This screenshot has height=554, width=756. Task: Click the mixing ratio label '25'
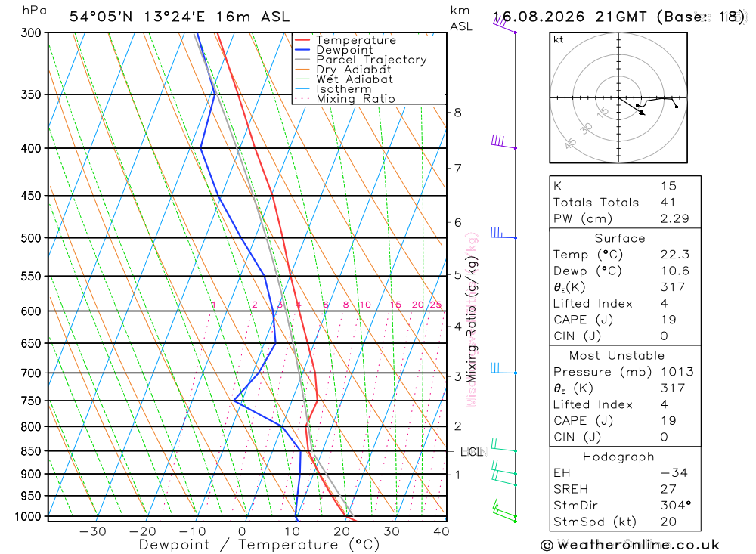pos(436,305)
